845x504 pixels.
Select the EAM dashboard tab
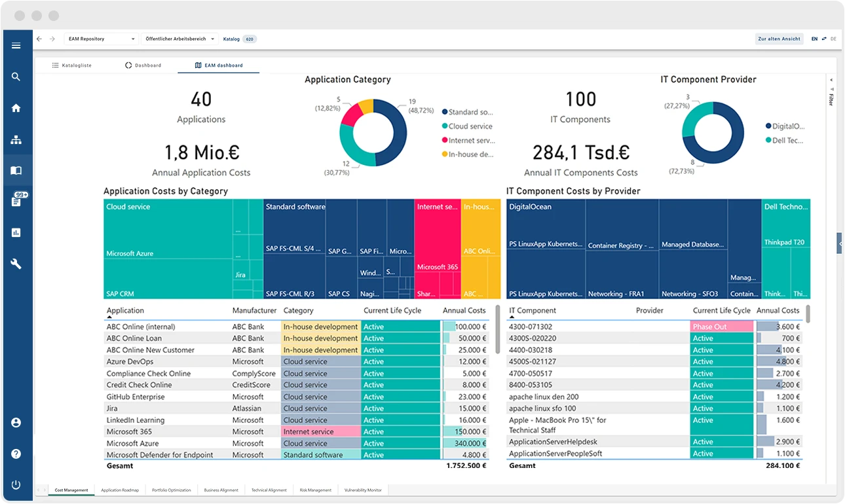pyautogui.click(x=219, y=65)
